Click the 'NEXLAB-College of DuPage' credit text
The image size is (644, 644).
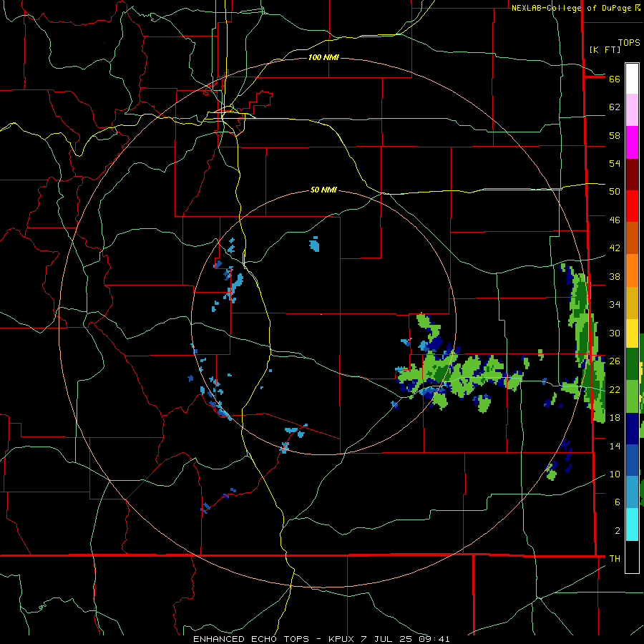pos(572,8)
